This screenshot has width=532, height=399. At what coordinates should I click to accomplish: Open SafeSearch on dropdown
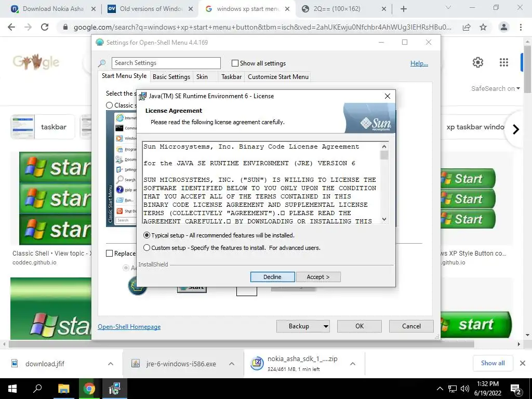[x=495, y=88]
